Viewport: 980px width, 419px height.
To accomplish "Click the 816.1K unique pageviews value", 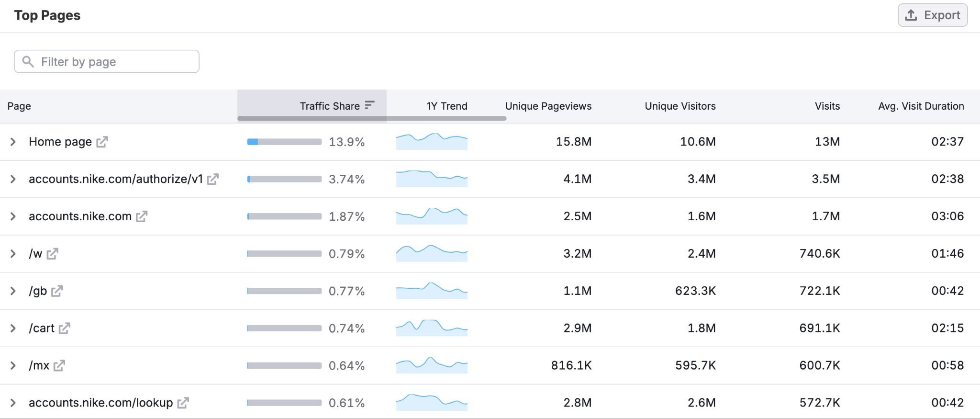I will pyautogui.click(x=571, y=366).
